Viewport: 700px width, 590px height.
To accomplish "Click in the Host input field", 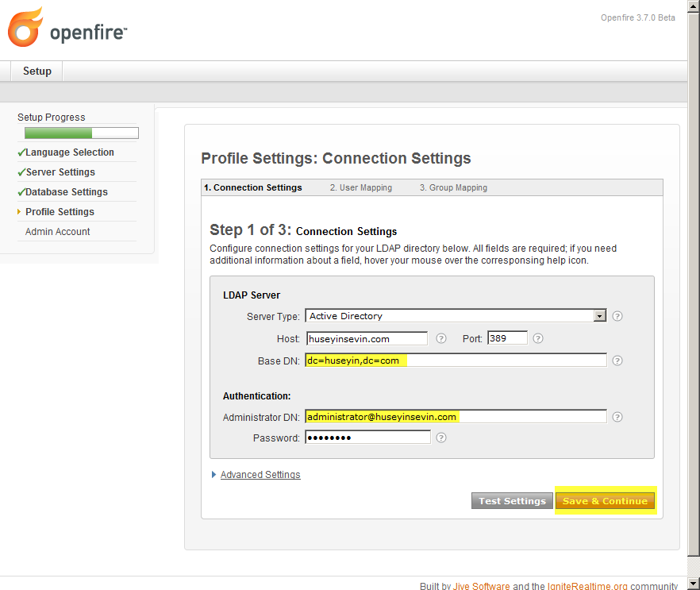I will (367, 338).
